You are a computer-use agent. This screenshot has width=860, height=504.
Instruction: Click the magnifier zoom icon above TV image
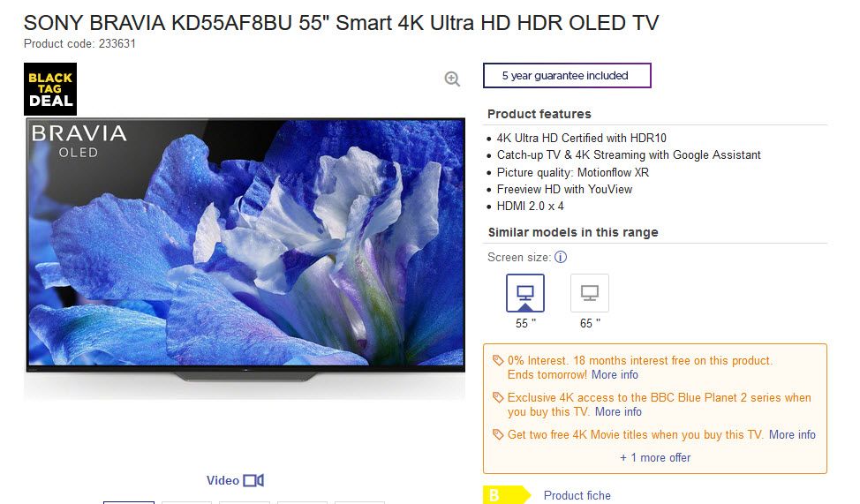click(x=452, y=79)
